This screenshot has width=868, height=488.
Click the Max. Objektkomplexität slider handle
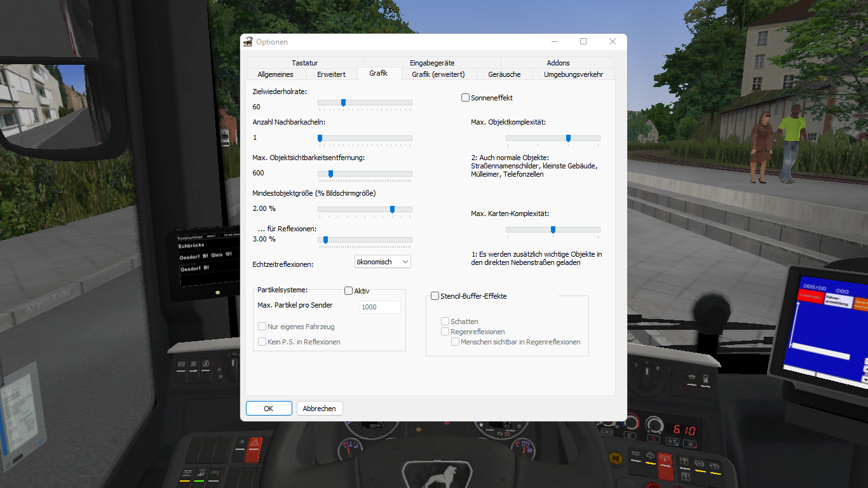(x=568, y=138)
